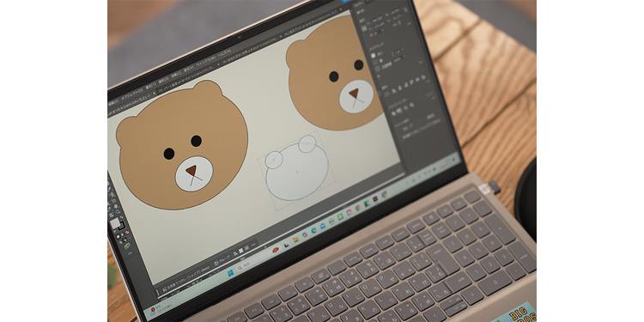Screen dimensions: 644x322
Task: Open the ヘルプ(H) menu
Action: [x=224, y=53]
